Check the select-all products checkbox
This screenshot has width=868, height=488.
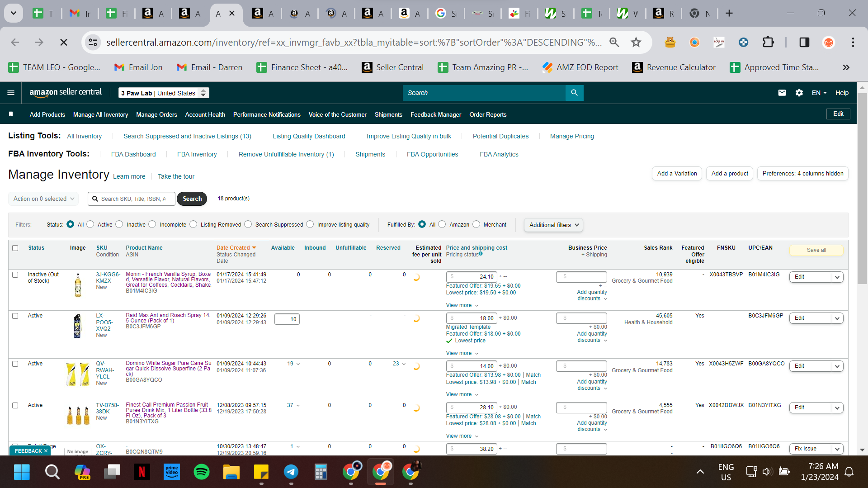[x=15, y=248]
